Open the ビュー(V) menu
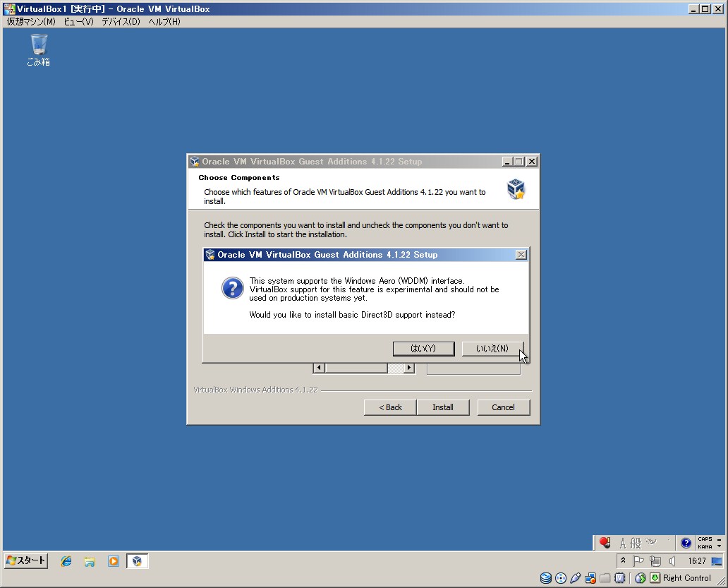This screenshot has height=588, width=728. click(78, 21)
